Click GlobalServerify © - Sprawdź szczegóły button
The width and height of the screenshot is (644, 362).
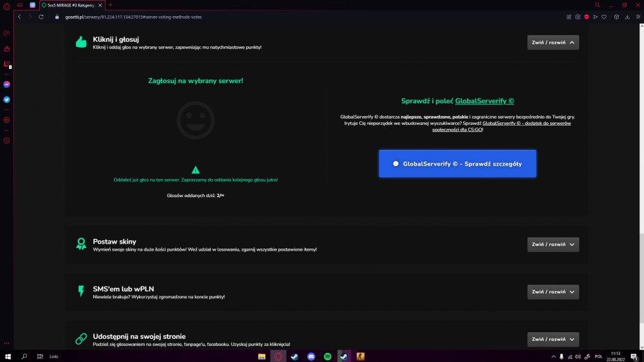pos(457,164)
